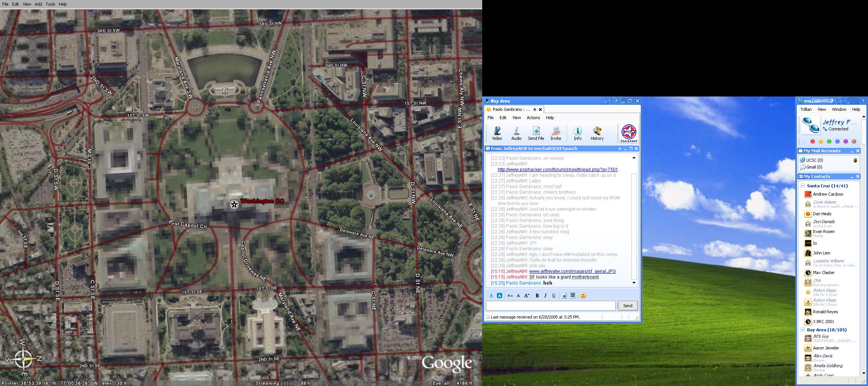Click the Audio microphone icon
868x386 pixels.
point(516,133)
